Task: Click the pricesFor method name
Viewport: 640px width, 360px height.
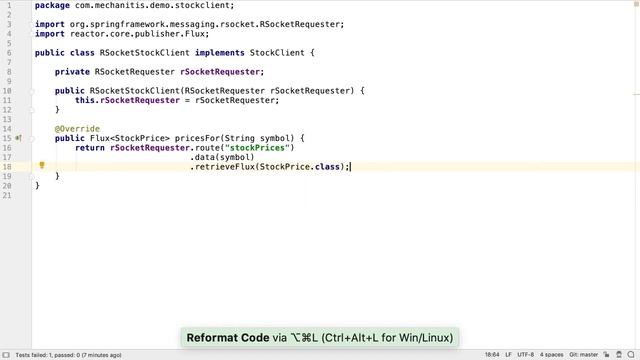Action: point(197,138)
